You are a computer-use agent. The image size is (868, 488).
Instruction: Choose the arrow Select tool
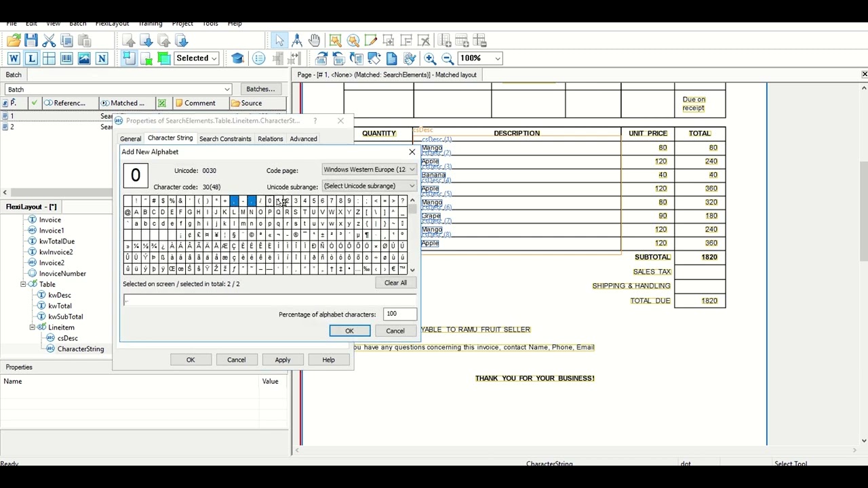pyautogui.click(x=279, y=41)
